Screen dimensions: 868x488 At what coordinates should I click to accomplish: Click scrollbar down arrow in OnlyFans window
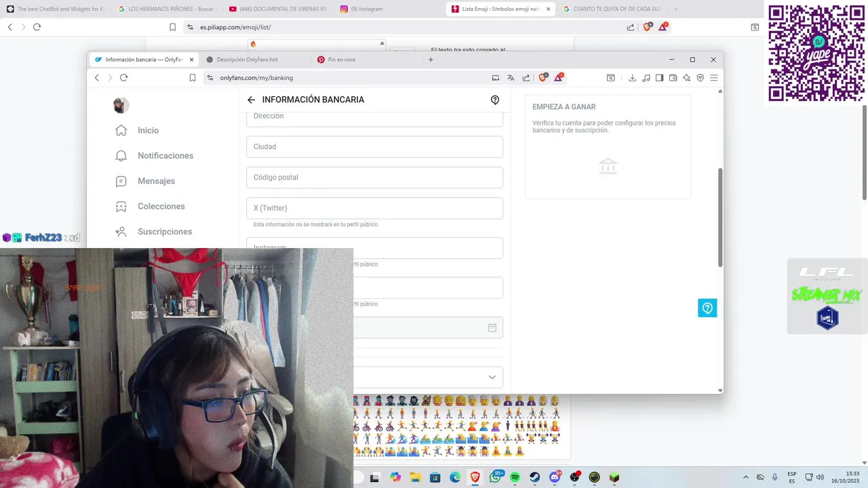point(720,390)
